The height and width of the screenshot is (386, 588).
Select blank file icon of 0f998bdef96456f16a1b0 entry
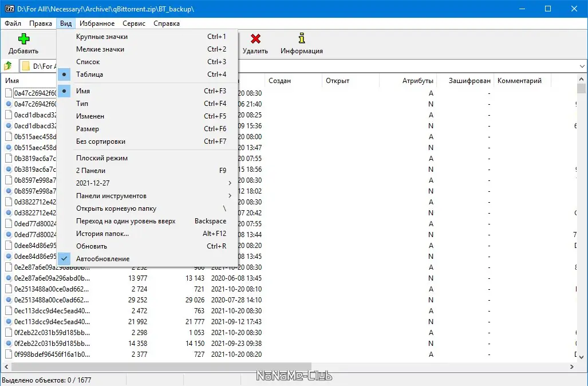[x=9, y=354]
